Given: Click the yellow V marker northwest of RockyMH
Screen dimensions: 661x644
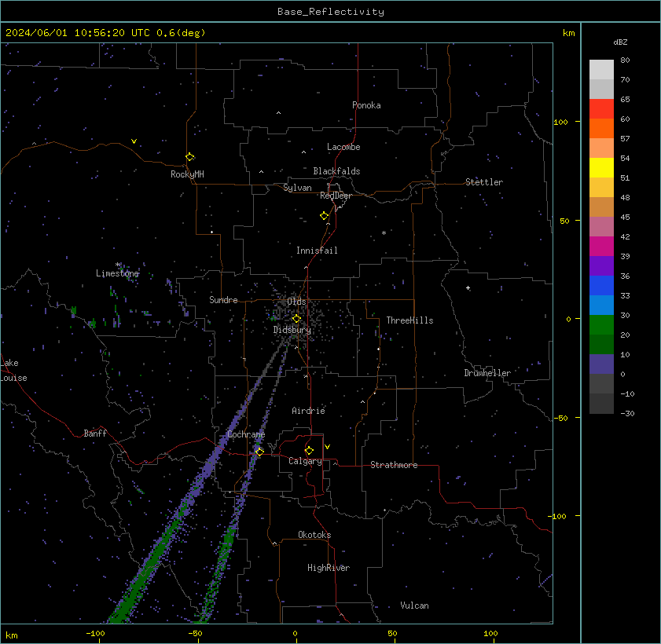Looking at the screenshot, I should click(x=134, y=141).
